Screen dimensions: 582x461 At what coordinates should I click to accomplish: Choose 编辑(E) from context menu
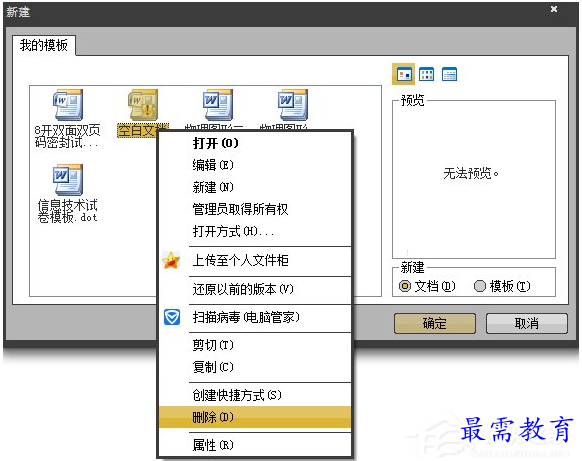(255, 165)
